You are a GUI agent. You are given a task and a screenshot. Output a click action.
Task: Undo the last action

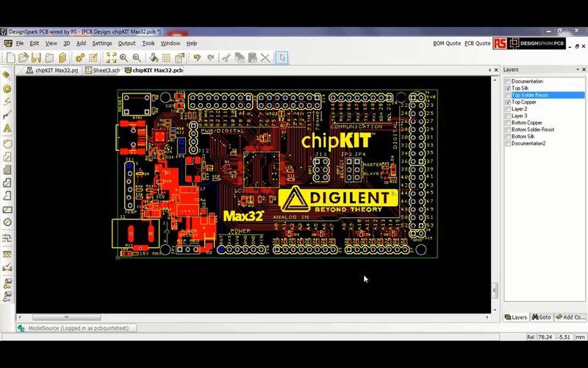pos(197,58)
